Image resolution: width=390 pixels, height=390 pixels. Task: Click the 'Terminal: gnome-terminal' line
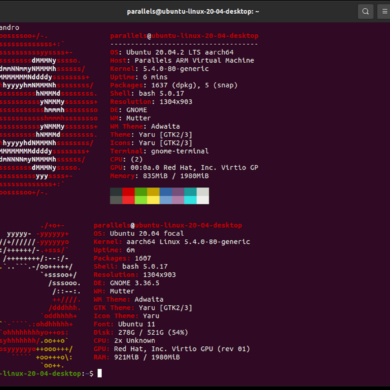(x=159, y=151)
